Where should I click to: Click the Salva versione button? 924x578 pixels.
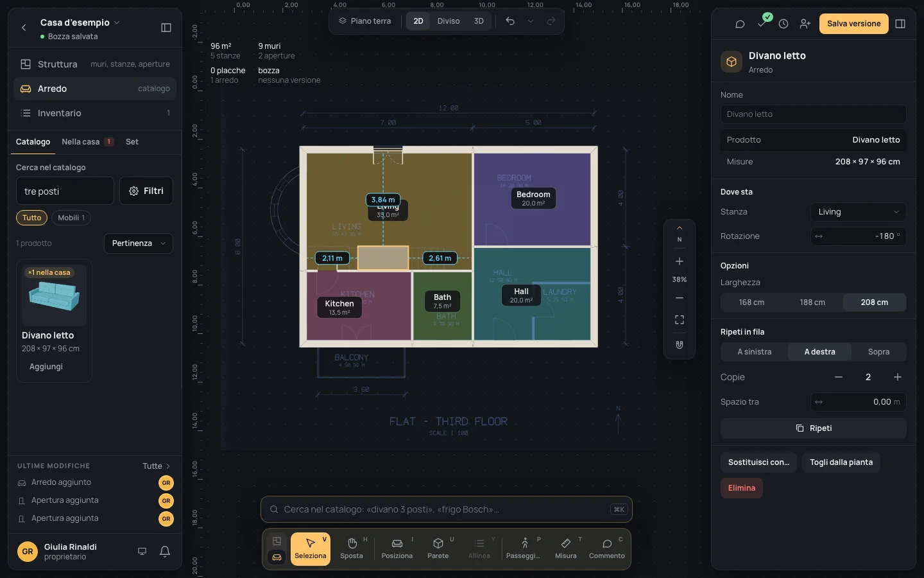tap(854, 24)
